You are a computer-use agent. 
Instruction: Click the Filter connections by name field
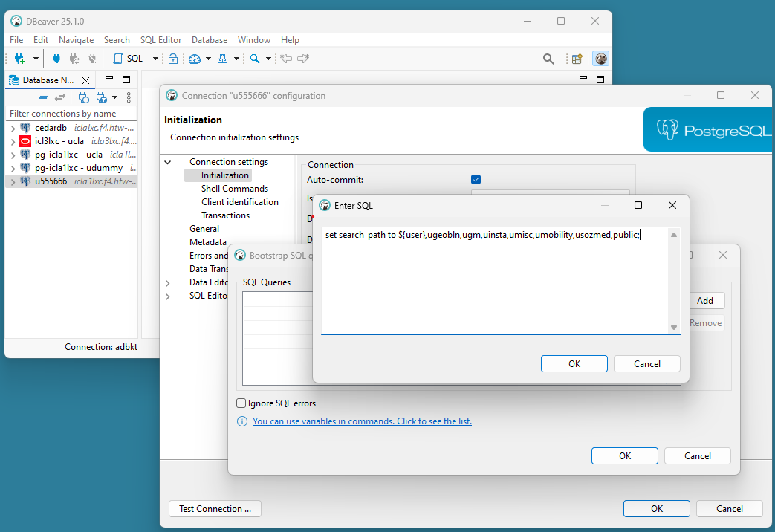[x=71, y=114]
